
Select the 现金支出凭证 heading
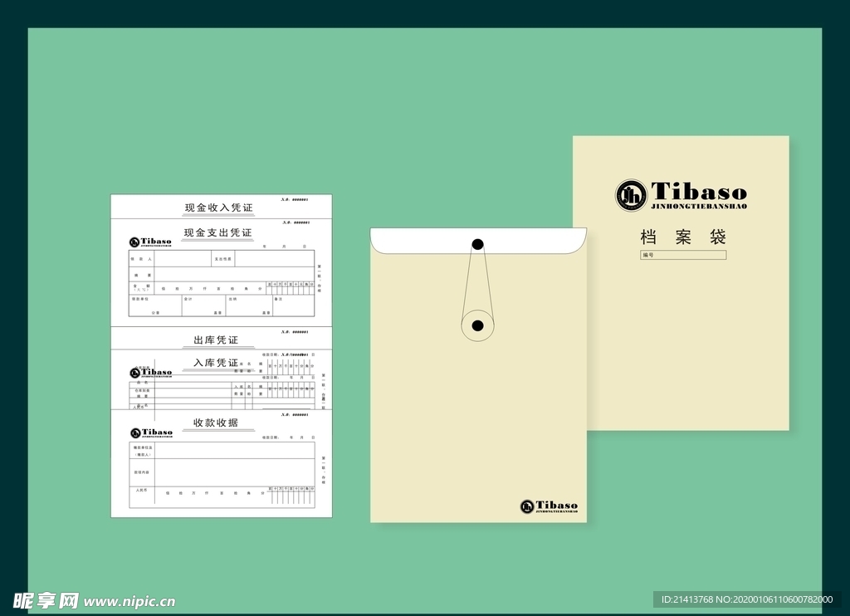pos(217,232)
